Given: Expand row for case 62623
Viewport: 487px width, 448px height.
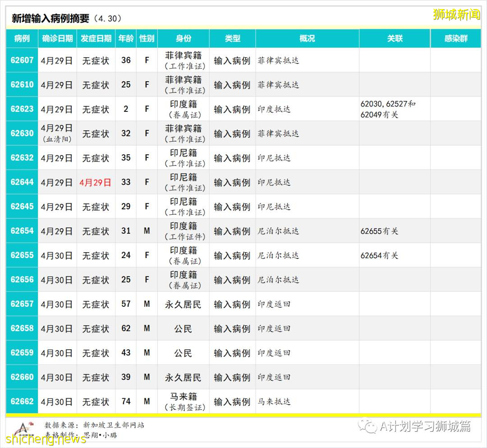Looking at the screenshot, I should pyautogui.click(x=21, y=109).
